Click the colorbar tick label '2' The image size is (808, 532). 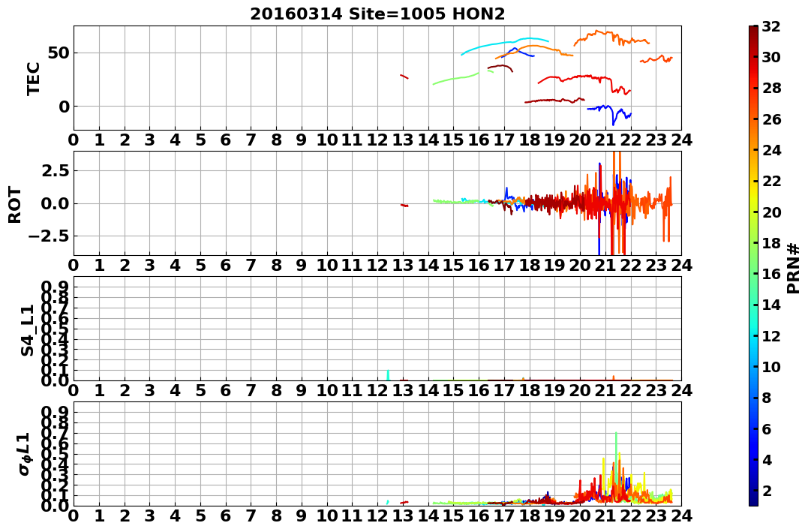pyautogui.click(x=767, y=490)
